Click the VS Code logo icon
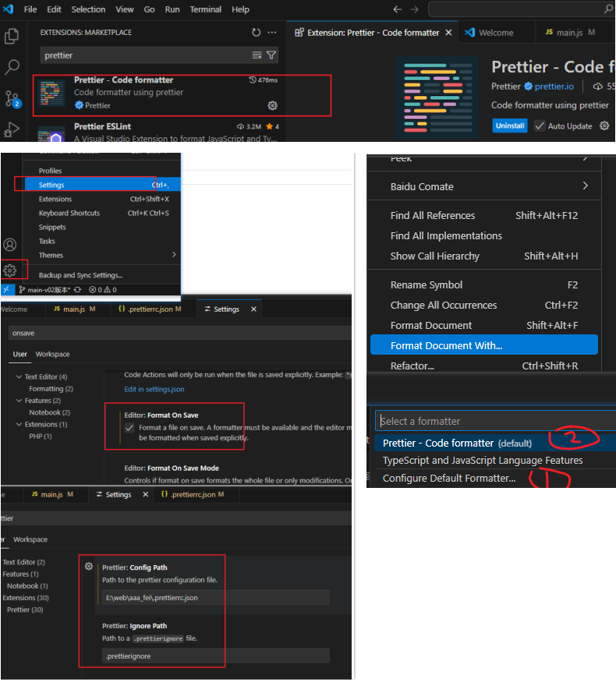616x682 pixels. point(8,9)
